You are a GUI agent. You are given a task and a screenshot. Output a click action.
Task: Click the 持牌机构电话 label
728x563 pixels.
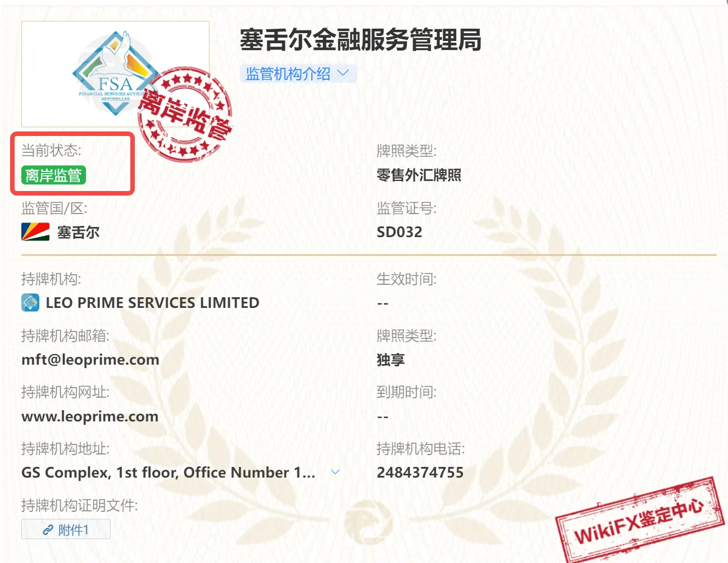pos(421,449)
